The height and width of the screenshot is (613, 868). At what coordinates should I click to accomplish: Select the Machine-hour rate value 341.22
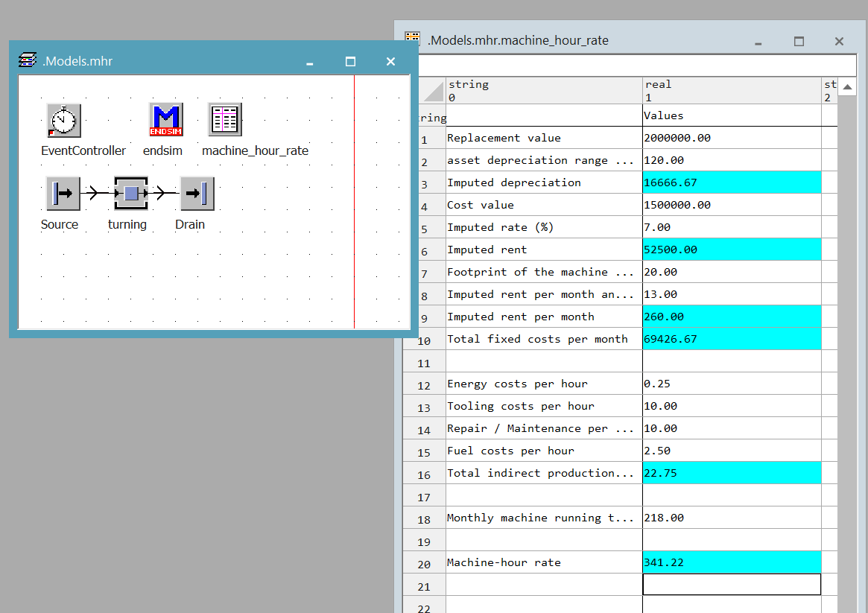pos(731,562)
